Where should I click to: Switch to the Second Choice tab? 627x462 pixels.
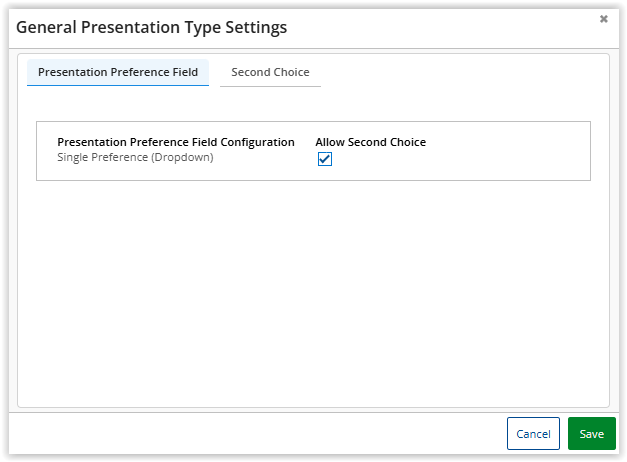270,72
